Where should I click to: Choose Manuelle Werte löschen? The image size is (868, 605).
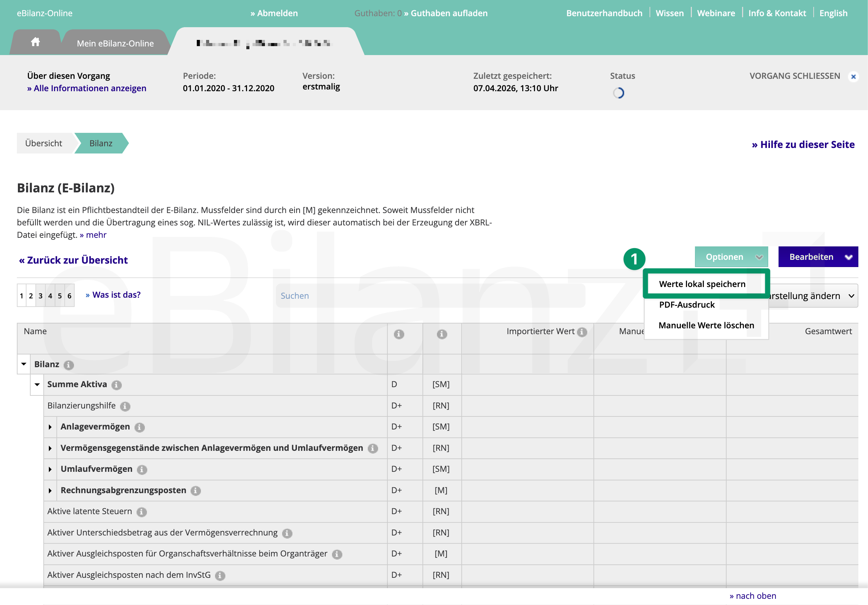tap(706, 325)
